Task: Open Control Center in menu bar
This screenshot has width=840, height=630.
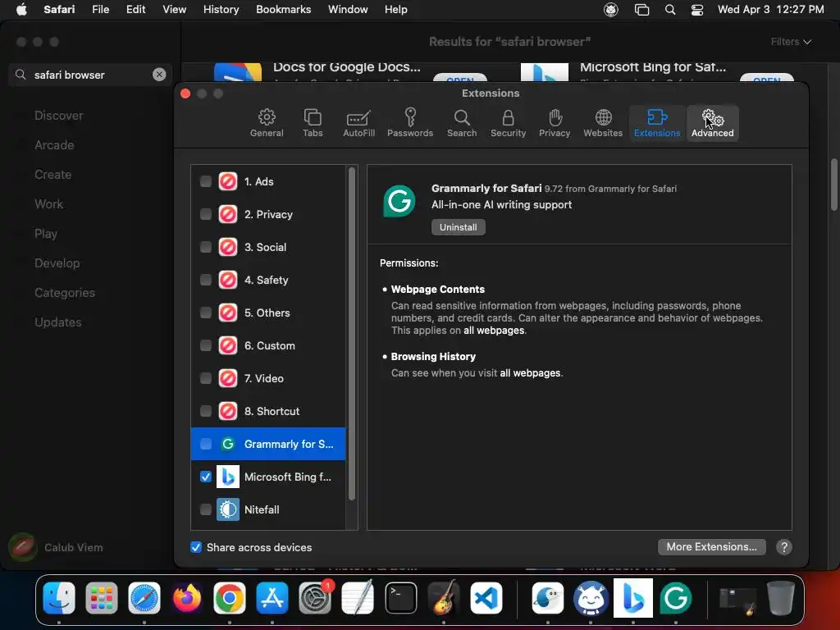Action: (x=697, y=10)
